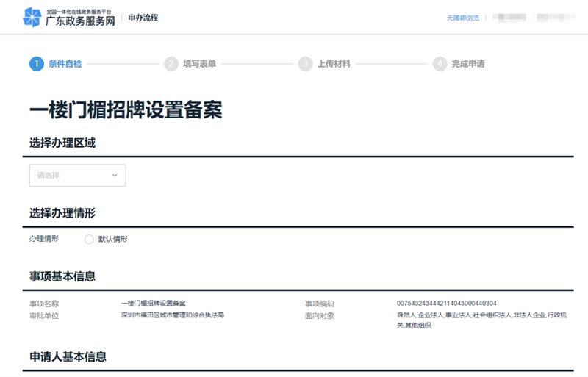Click the chevron arrow in region dropdown

click(115, 176)
